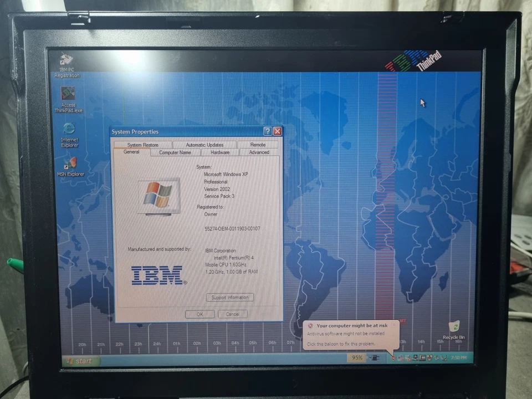Click the AC power plug icon near the battery meter

point(375,358)
